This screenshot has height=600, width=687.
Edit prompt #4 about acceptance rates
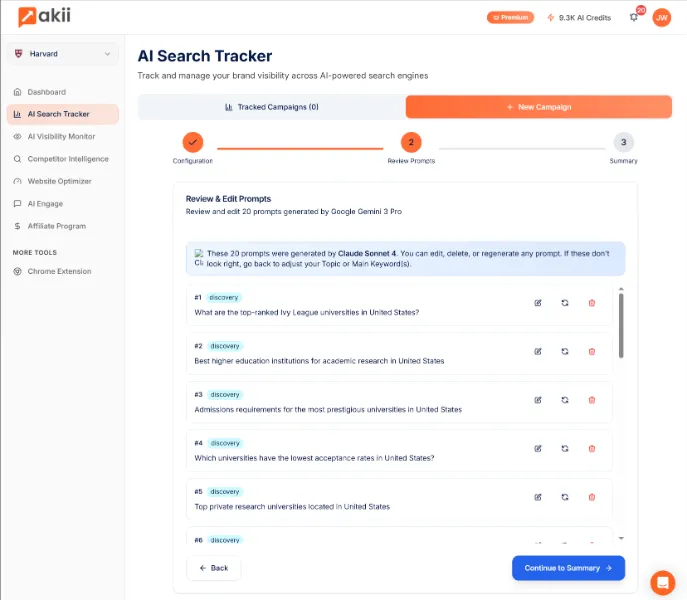(x=538, y=448)
